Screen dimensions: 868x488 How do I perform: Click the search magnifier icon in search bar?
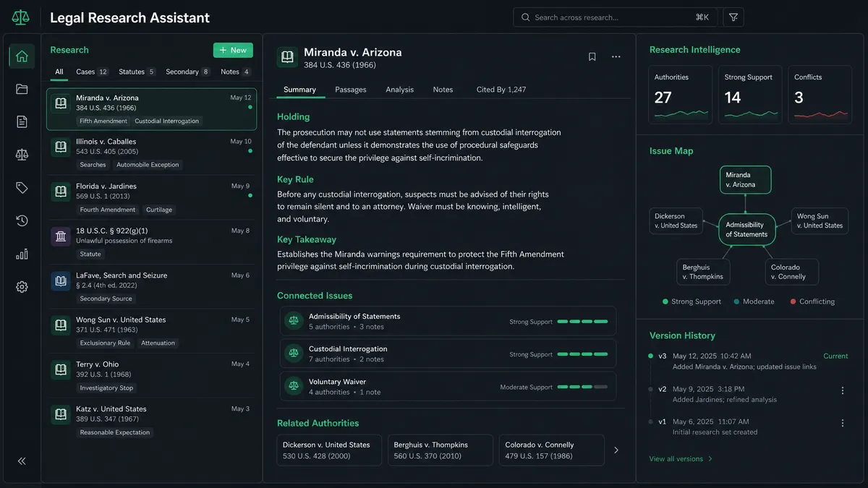coord(525,17)
